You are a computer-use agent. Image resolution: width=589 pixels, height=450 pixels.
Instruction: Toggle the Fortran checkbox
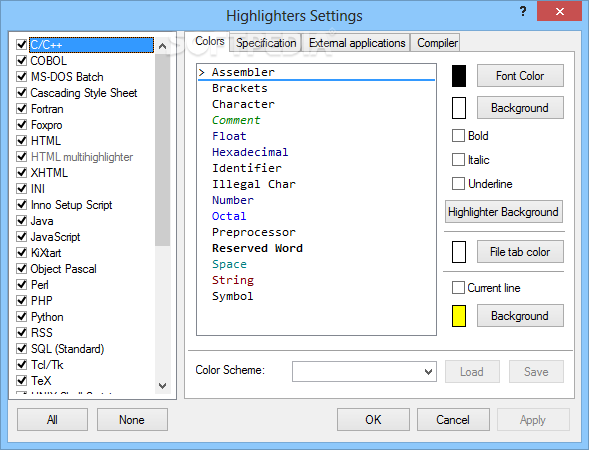(22, 109)
